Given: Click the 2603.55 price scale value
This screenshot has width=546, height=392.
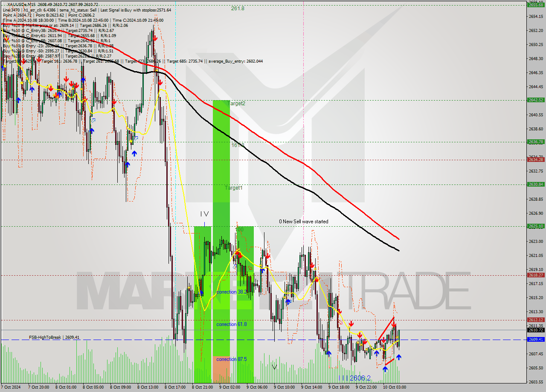Looking at the screenshot, I should pos(536,382).
